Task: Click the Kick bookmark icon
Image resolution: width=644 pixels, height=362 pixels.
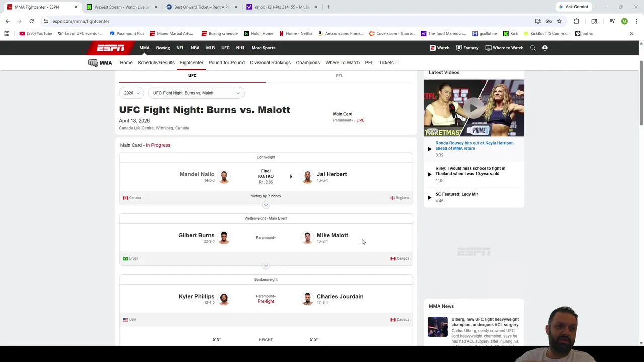Action: point(506,34)
